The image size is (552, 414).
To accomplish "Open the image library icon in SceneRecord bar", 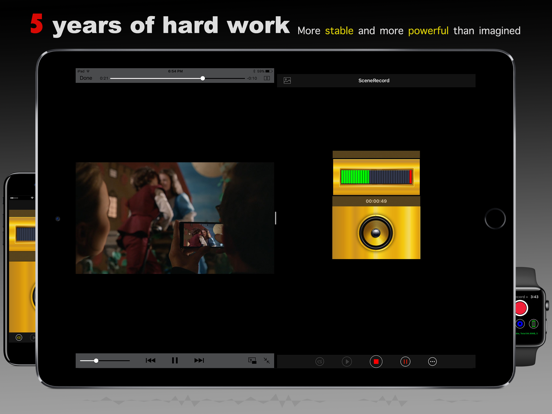I will click(287, 81).
